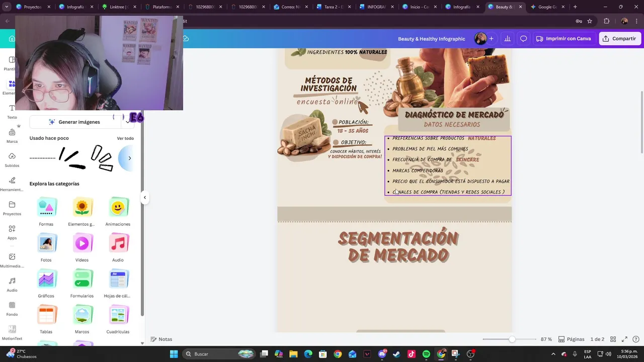Image resolution: width=644 pixels, height=362 pixels.
Task: Open the analytics bar chart icon
Action: (x=507, y=39)
